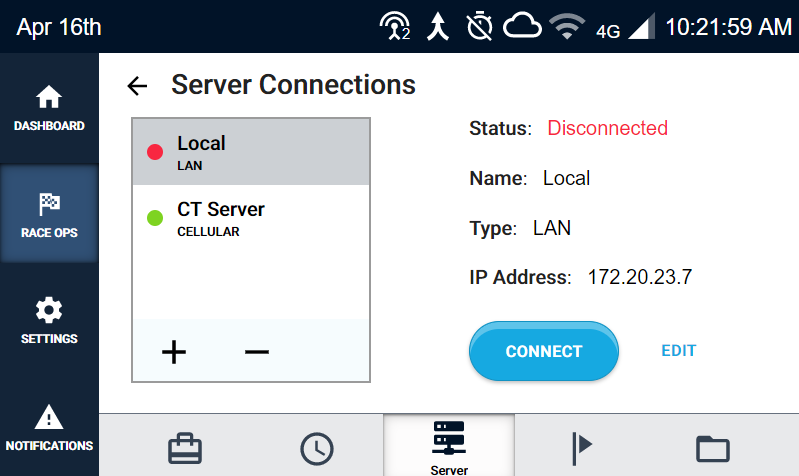Tap the Wi-Fi status icon
799x476 pixels.
click(x=567, y=26)
